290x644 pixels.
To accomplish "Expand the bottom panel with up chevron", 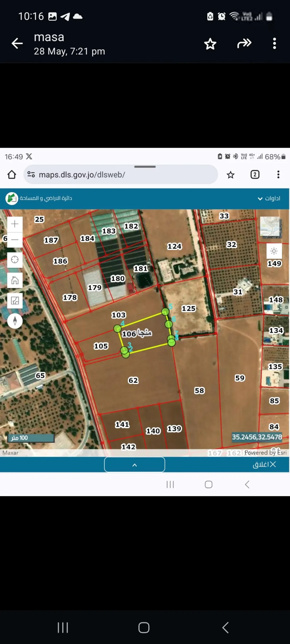I will click(x=135, y=465).
